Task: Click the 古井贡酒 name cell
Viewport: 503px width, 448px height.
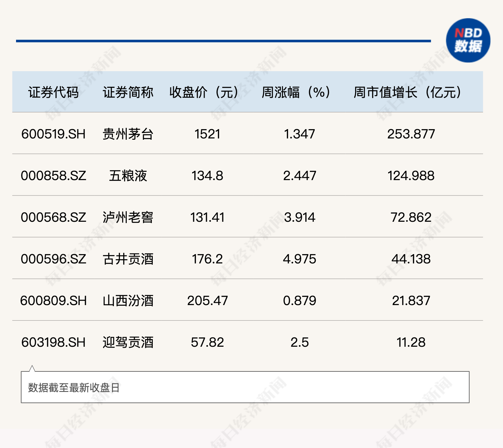Action: tap(128, 259)
